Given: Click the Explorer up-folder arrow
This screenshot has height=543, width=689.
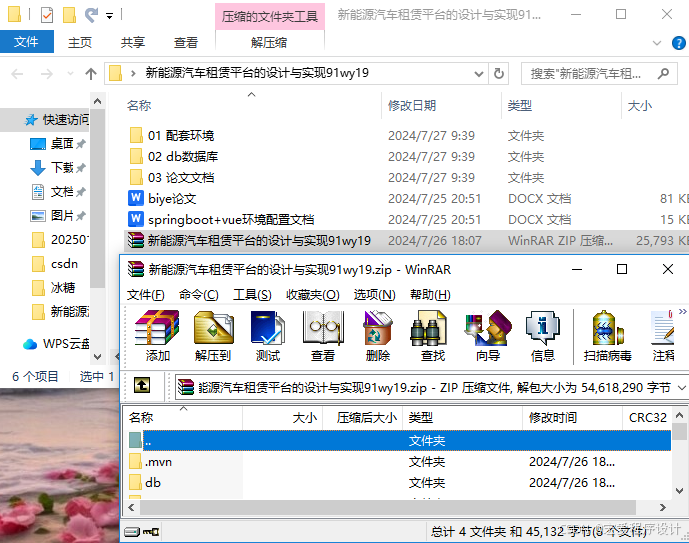Looking at the screenshot, I should pos(91,73).
